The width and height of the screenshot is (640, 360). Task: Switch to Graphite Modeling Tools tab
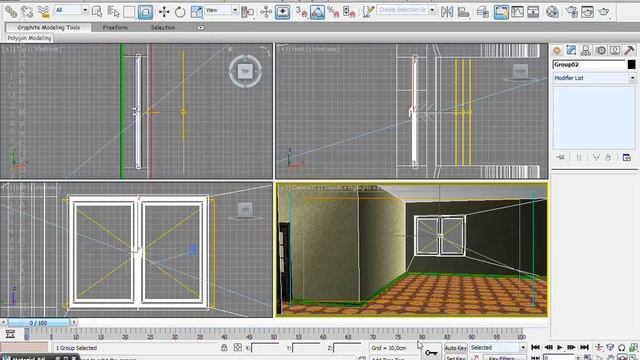pos(49,27)
